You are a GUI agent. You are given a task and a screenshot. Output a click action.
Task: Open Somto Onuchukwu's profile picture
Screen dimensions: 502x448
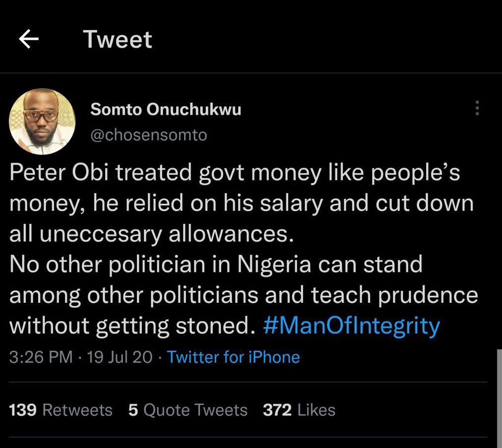coord(42,121)
